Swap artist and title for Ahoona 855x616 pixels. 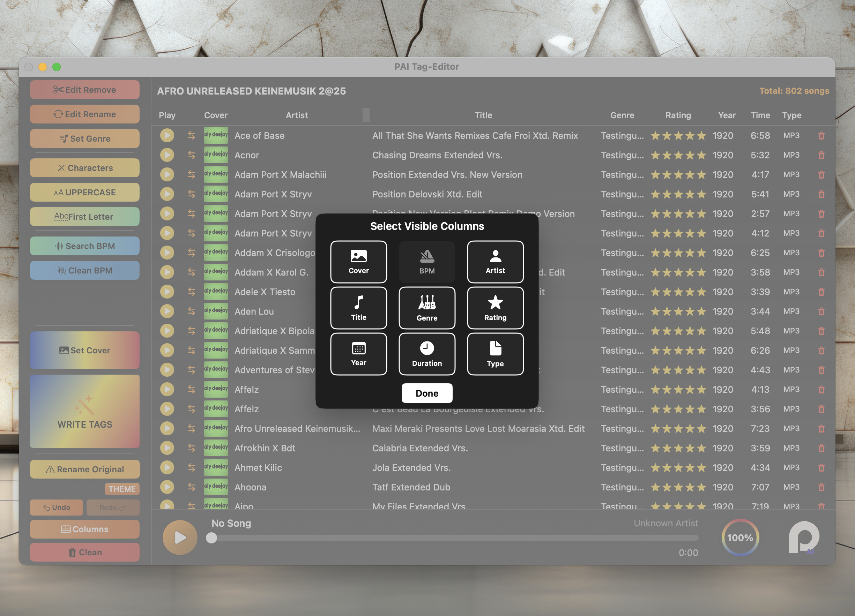pyautogui.click(x=192, y=487)
